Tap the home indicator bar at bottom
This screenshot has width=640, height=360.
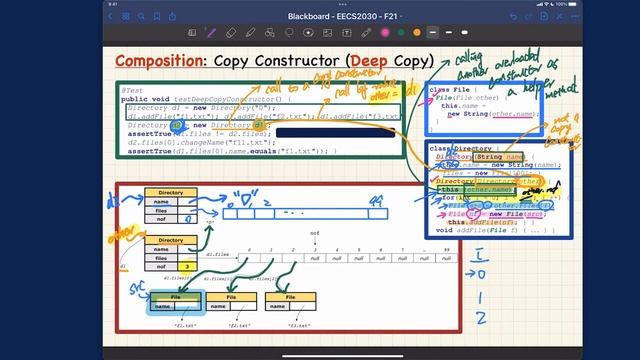[x=342, y=356]
